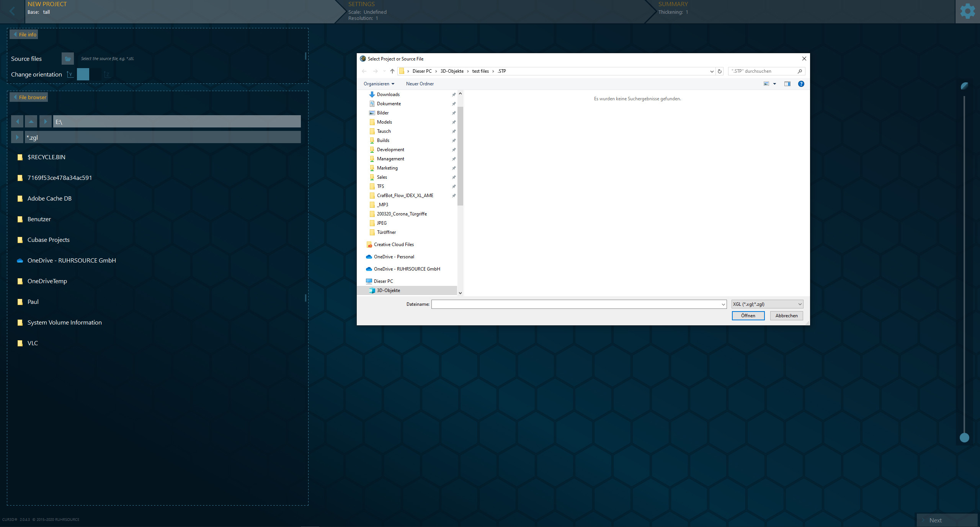The image size is (980, 527).
Task: Go up one folder in file browser
Action: click(31, 122)
